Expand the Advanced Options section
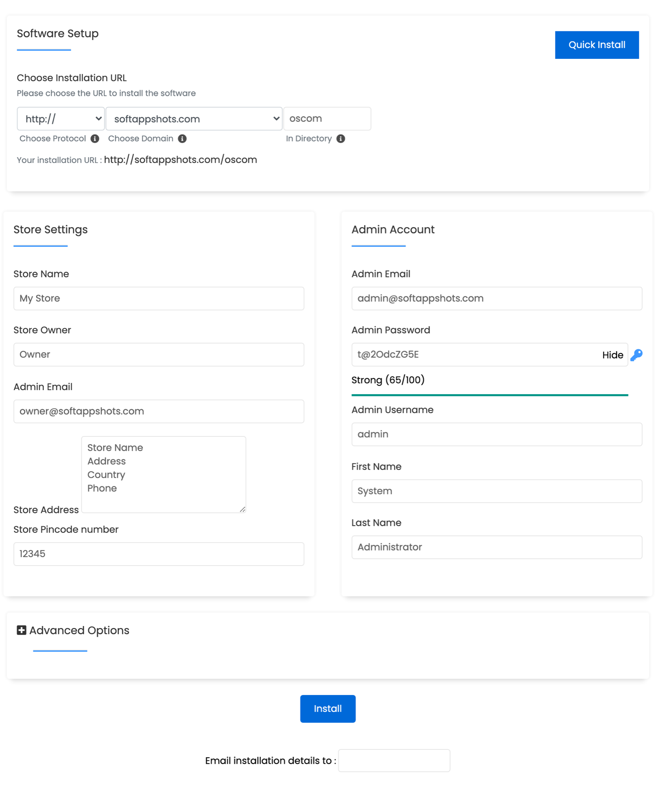This screenshot has height=812, width=656. [x=78, y=631]
